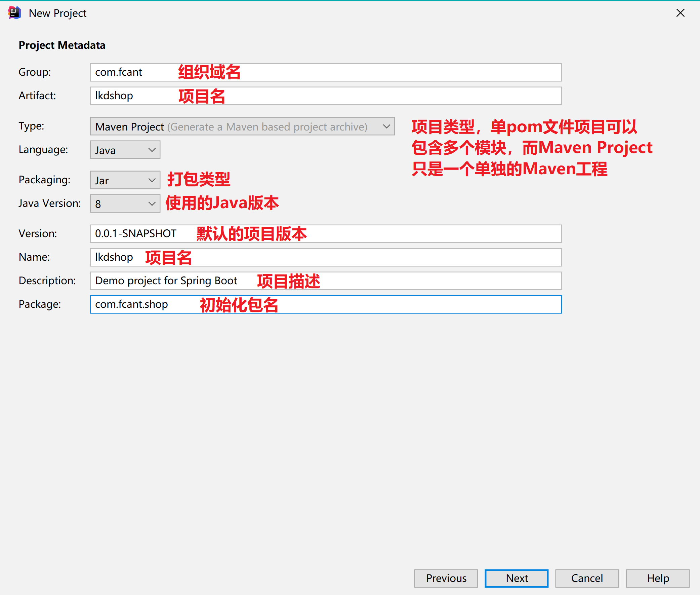
Task: Click the IntelliJ IDEA logo icon
Action: [x=14, y=13]
